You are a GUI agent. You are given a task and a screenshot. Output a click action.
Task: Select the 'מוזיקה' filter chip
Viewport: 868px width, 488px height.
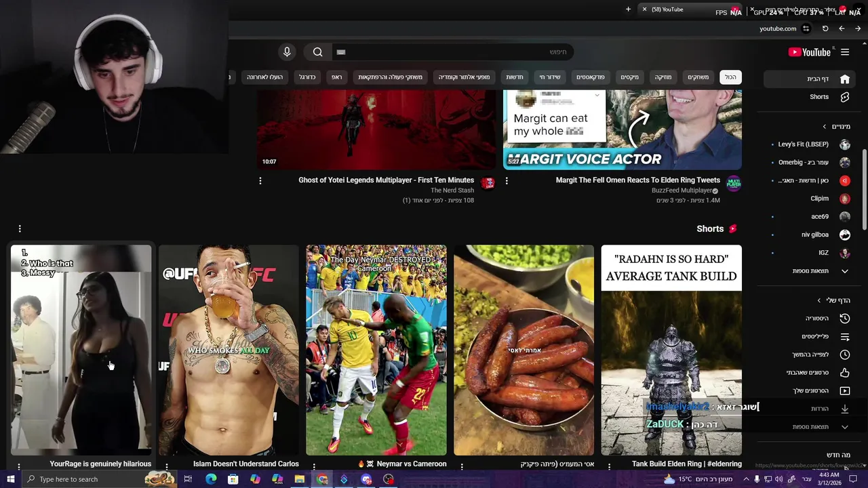click(663, 77)
